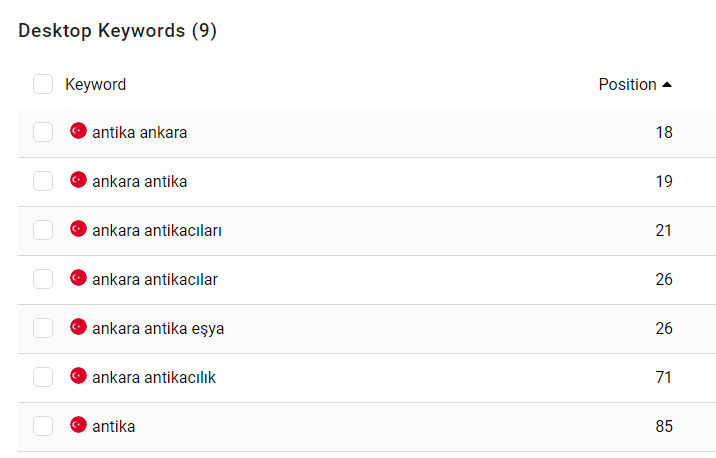Click the flag icon for ankara antikacıları

point(78,229)
